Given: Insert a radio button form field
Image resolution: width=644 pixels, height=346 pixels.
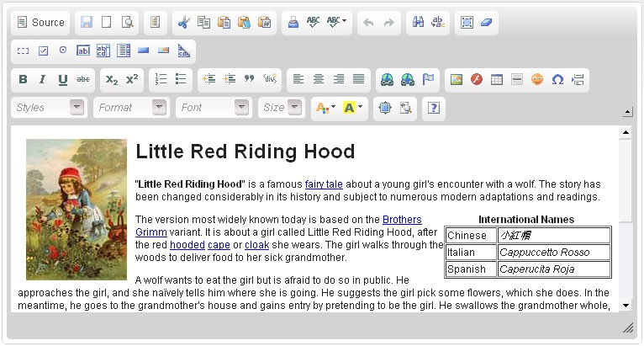Looking at the screenshot, I should (63, 51).
